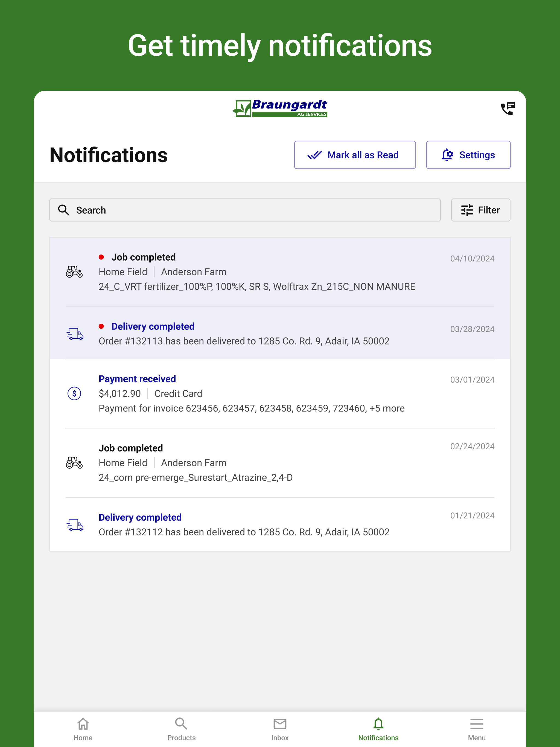This screenshot has width=560, height=747.
Task: Click the '$4,012.90' payment amount
Action: pyautogui.click(x=119, y=394)
